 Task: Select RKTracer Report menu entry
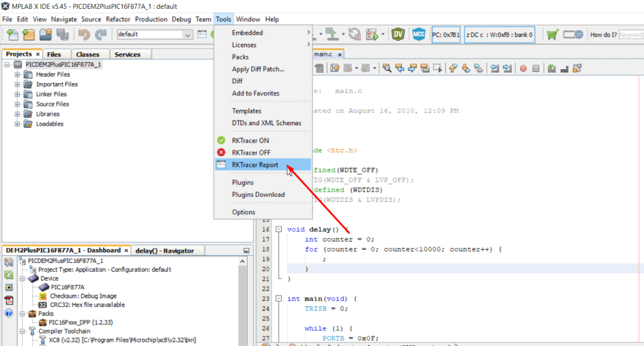point(263,165)
